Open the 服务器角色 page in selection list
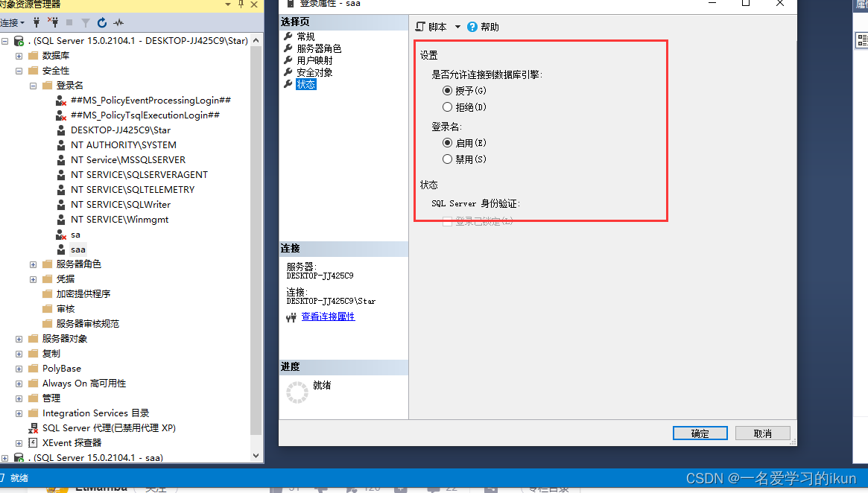This screenshot has height=493, width=868. click(319, 48)
